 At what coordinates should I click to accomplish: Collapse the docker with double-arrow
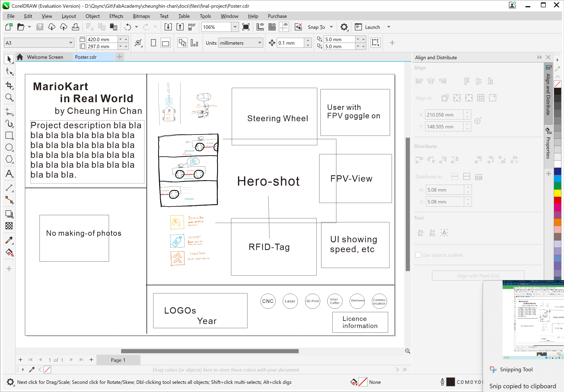point(539,57)
